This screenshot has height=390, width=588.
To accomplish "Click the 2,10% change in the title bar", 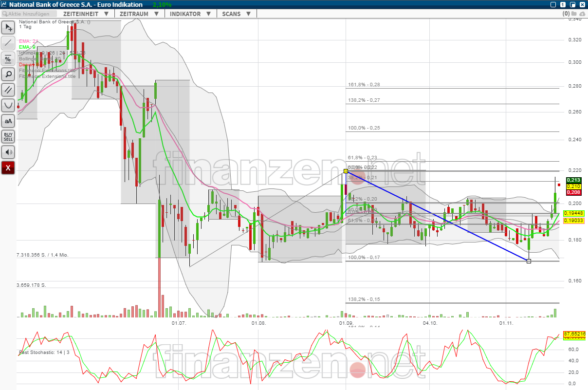I will tap(162, 4).
